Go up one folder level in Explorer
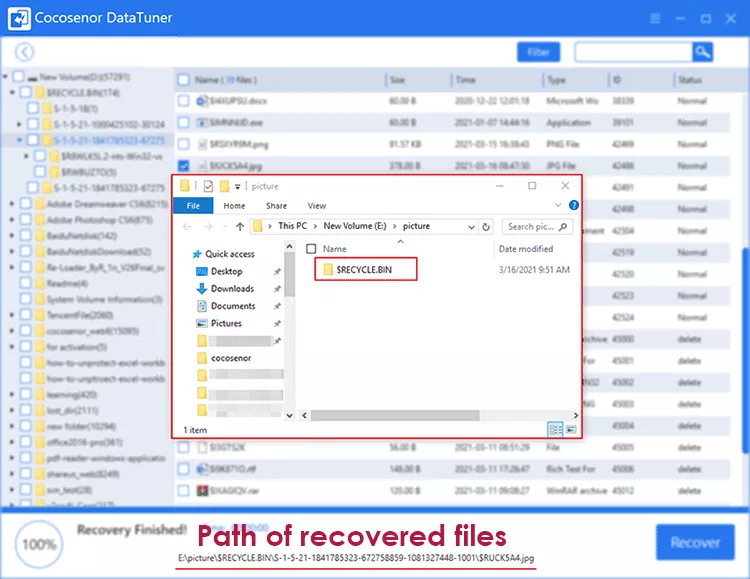750x579 pixels. pos(240,227)
